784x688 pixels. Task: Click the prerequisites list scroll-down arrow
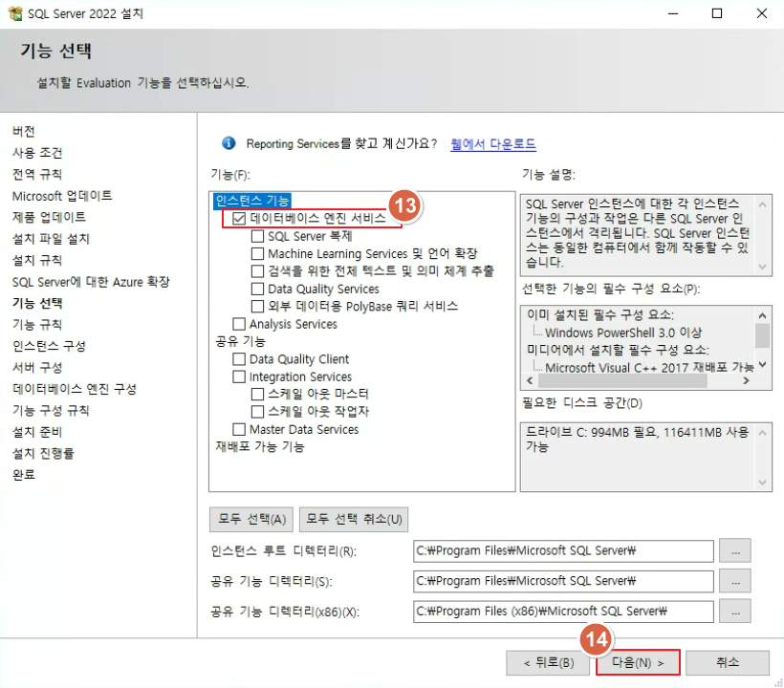coord(762,365)
